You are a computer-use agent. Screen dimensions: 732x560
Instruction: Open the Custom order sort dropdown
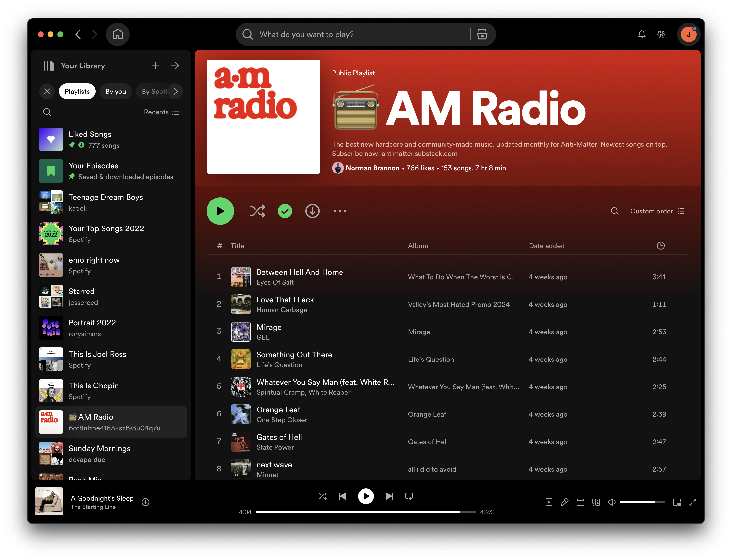657,211
